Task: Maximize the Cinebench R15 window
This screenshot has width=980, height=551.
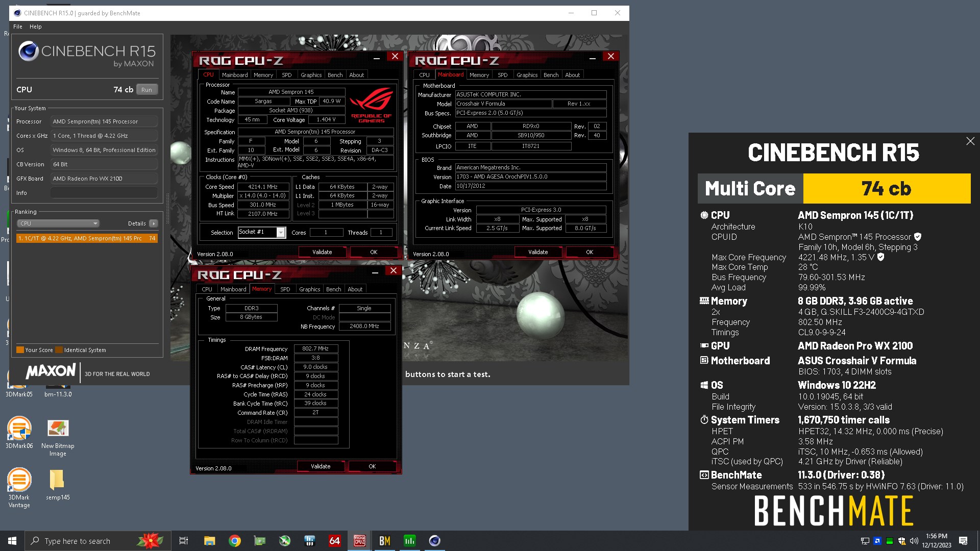Action: click(594, 13)
